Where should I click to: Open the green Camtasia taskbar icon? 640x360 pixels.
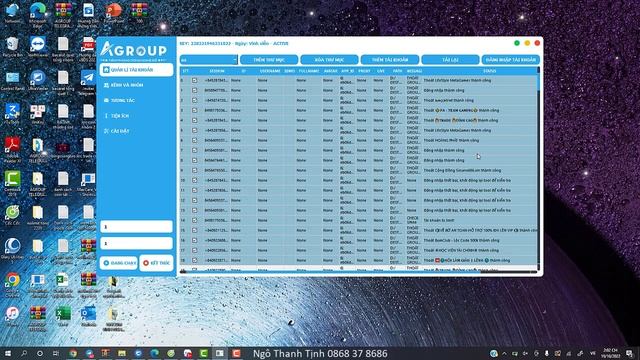coord(204,353)
